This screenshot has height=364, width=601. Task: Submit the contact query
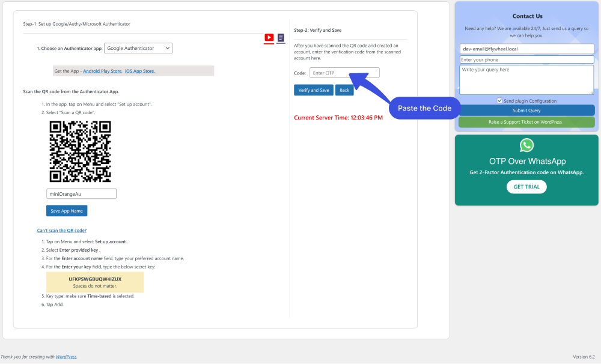pos(526,111)
